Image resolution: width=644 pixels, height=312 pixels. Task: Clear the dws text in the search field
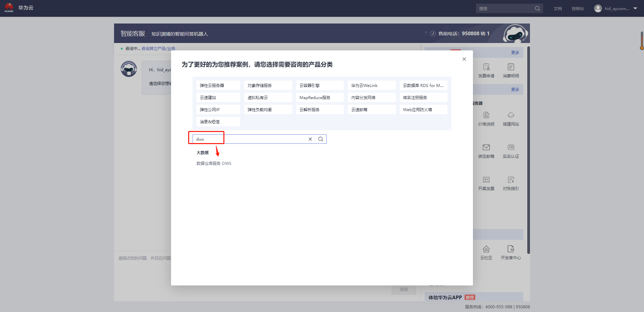click(310, 139)
